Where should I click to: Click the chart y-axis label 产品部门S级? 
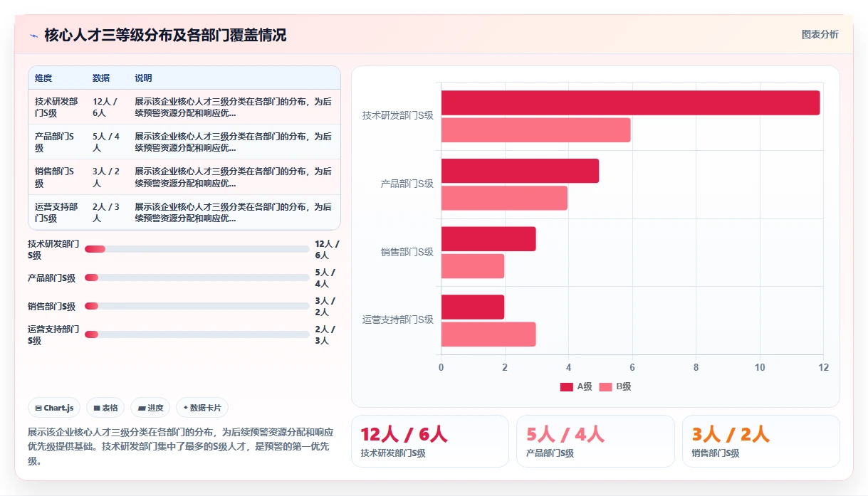click(407, 184)
